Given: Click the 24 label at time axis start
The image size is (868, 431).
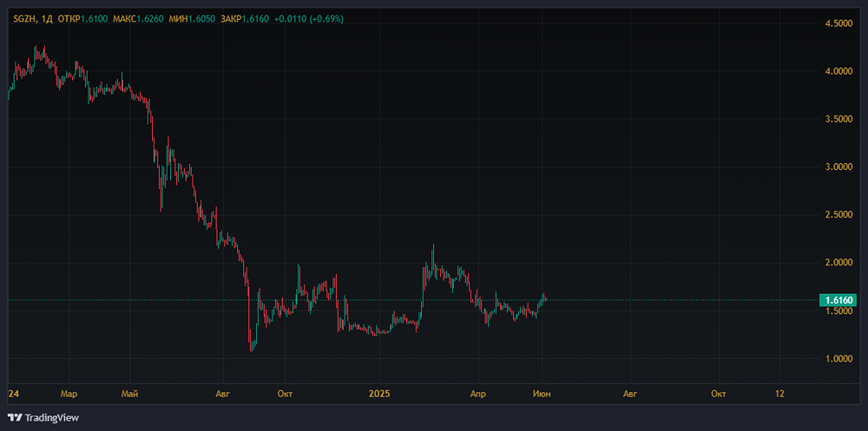Looking at the screenshot, I should point(13,394).
